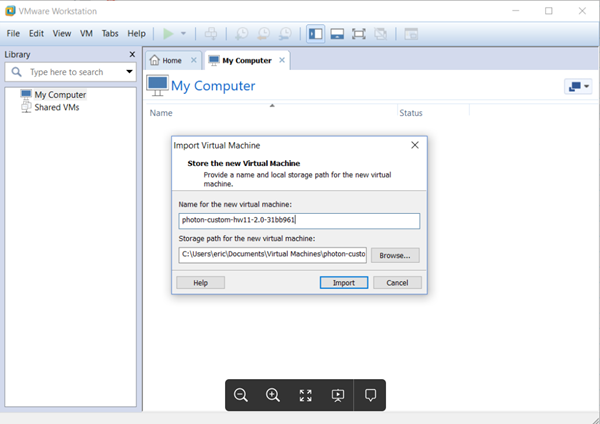
Task: Click the green Power On play button
Action: click(166, 33)
